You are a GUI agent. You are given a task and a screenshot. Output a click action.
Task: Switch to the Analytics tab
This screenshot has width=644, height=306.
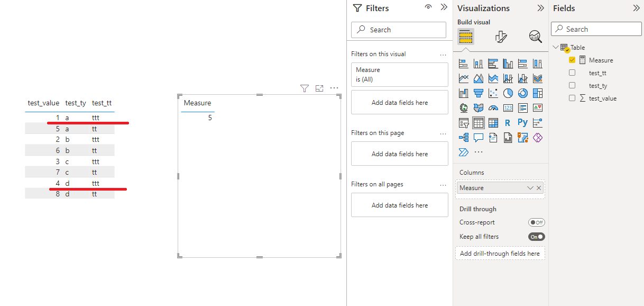[x=536, y=37]
